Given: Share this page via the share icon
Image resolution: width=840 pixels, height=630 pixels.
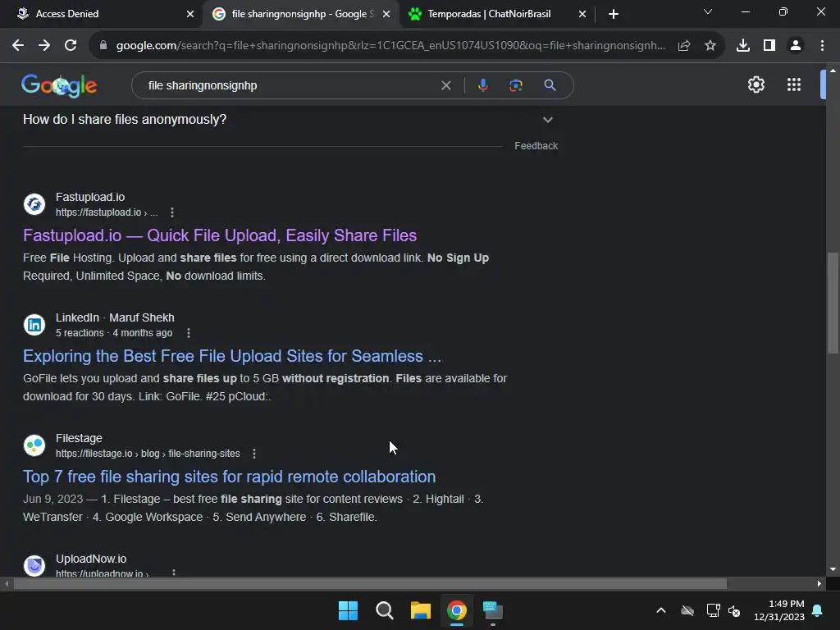Looking at the screenshot, I should click(x=684, y=46).
